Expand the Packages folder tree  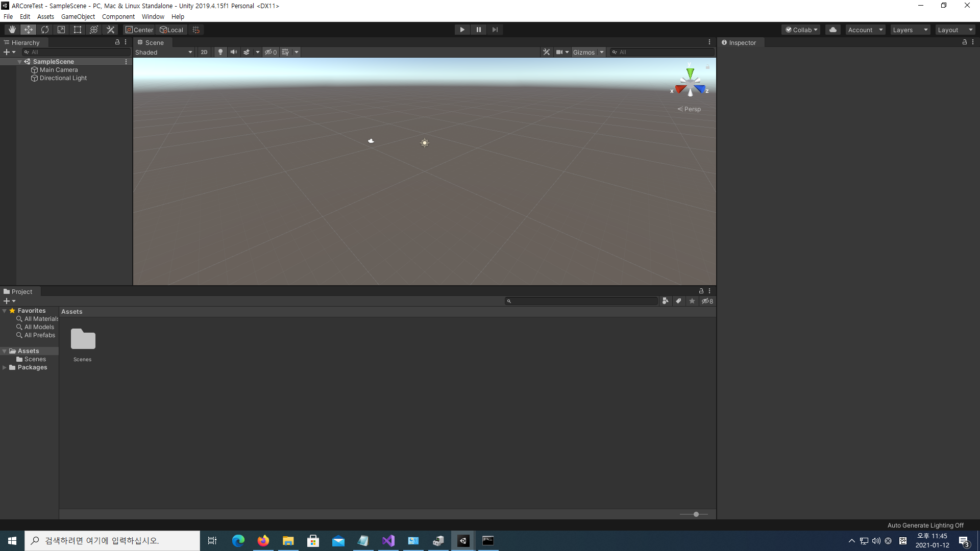(x=5, y=367)
